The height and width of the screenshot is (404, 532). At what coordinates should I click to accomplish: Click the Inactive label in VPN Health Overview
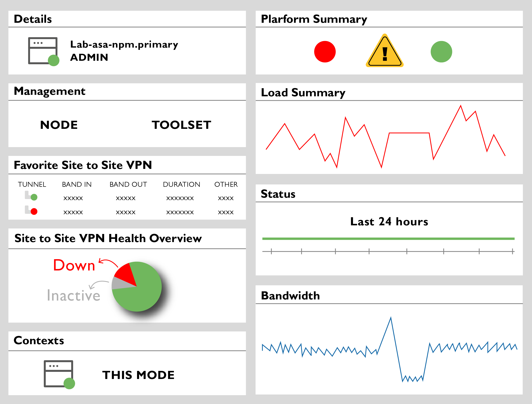pos(74,295)
